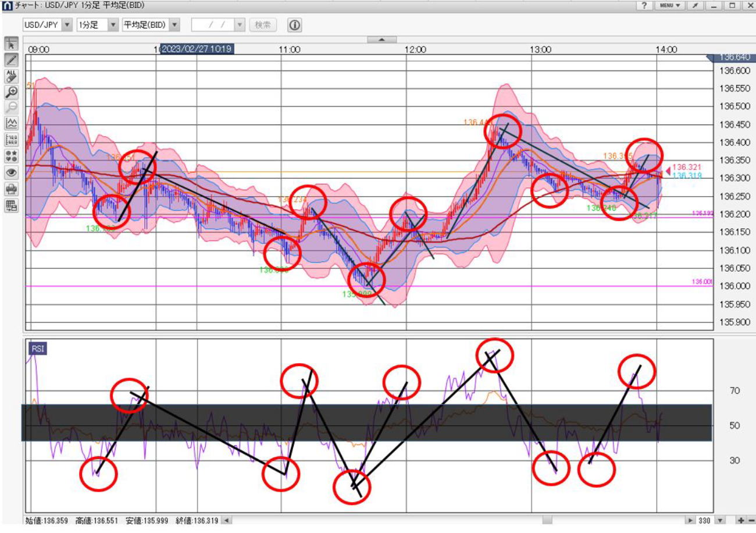Open the 平均足(BID) chart type dropdown
The height and width of the screenshot is (533, 756).
point(175,25)
